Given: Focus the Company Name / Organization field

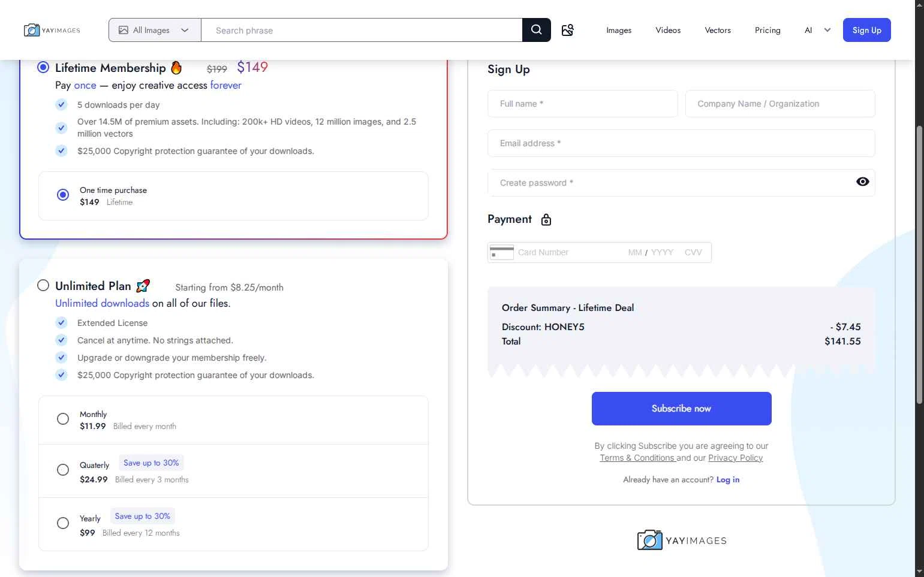Looking at the screenshot, I should (x=780, y=104).
